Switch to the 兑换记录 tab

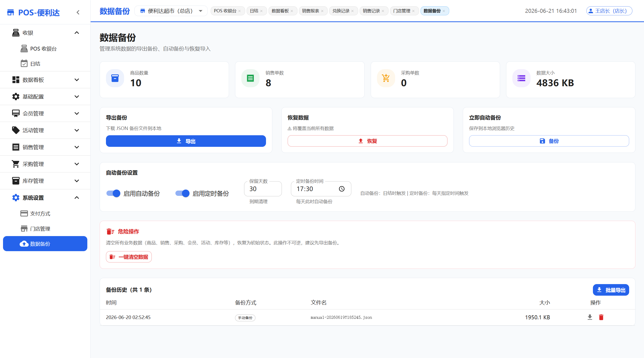[x=341, y=11]
